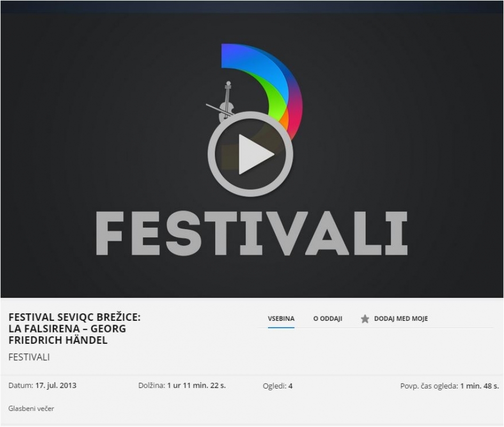Click the Glasbeni večer description

coord(31,409)
